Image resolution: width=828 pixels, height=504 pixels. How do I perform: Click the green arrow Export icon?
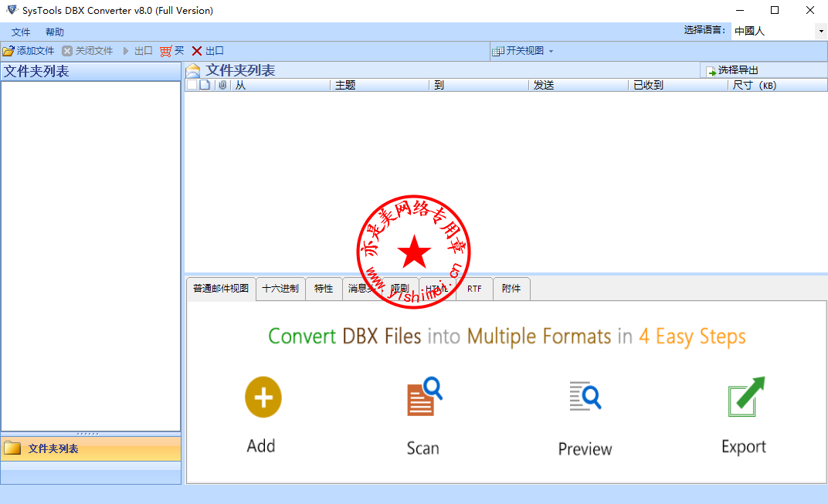tap(745, 397)
